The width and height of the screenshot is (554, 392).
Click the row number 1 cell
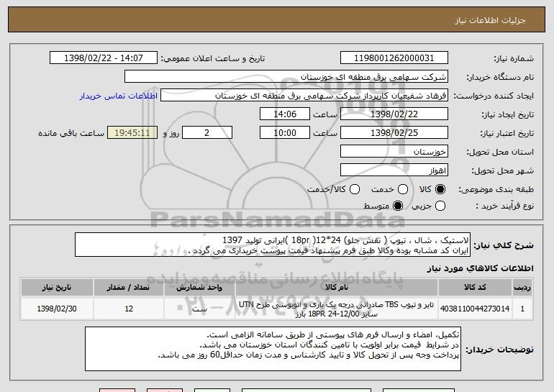[x=522, y=309]
